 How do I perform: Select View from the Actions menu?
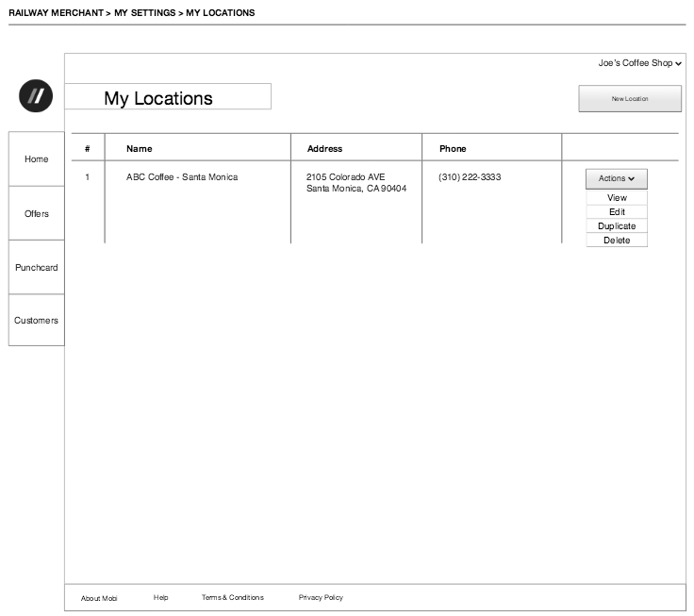coord(617,198)
